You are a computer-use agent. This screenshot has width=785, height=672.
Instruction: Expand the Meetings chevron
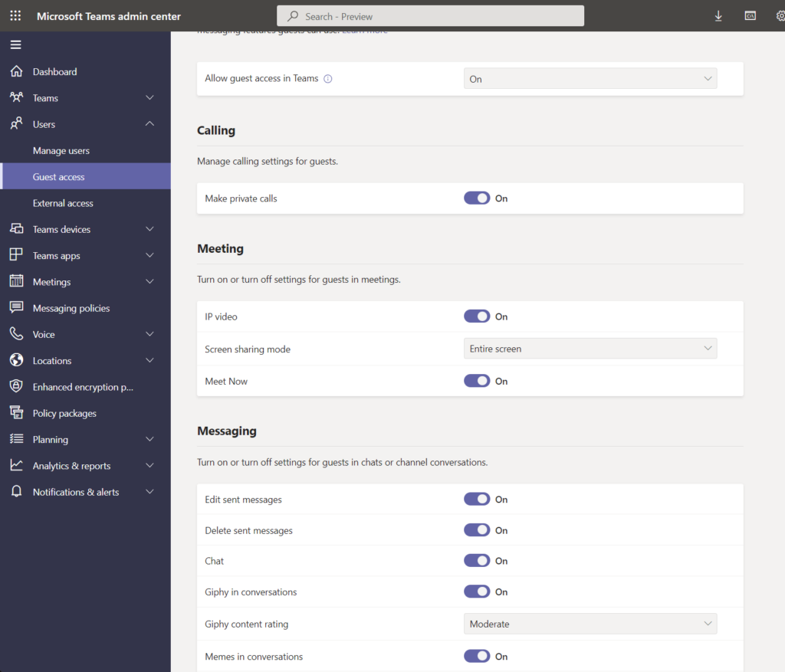149,281
